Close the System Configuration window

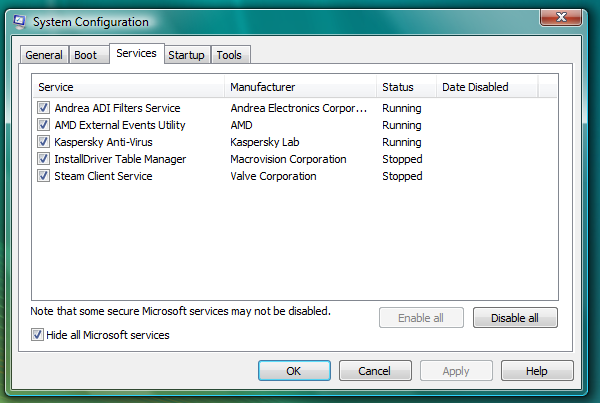[561, 17]
